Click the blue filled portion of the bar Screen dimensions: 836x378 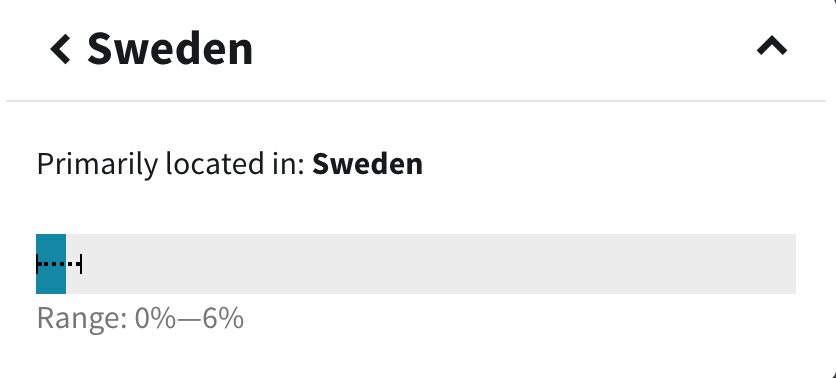pyautogui.click(x=51, y=264)
